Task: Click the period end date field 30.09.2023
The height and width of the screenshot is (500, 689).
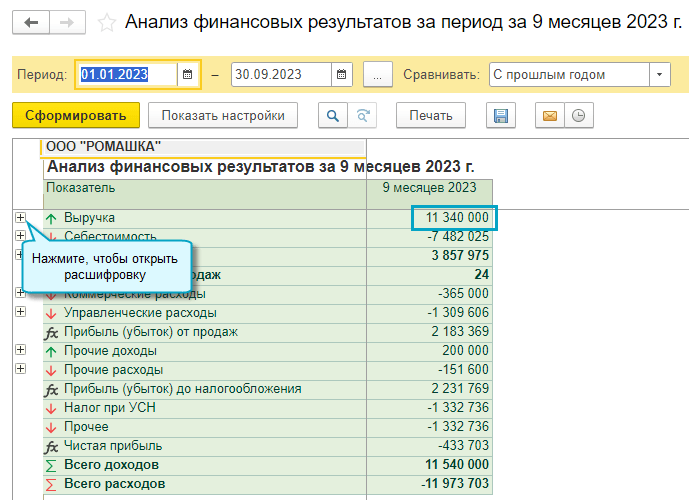Action: pos(280,74)
